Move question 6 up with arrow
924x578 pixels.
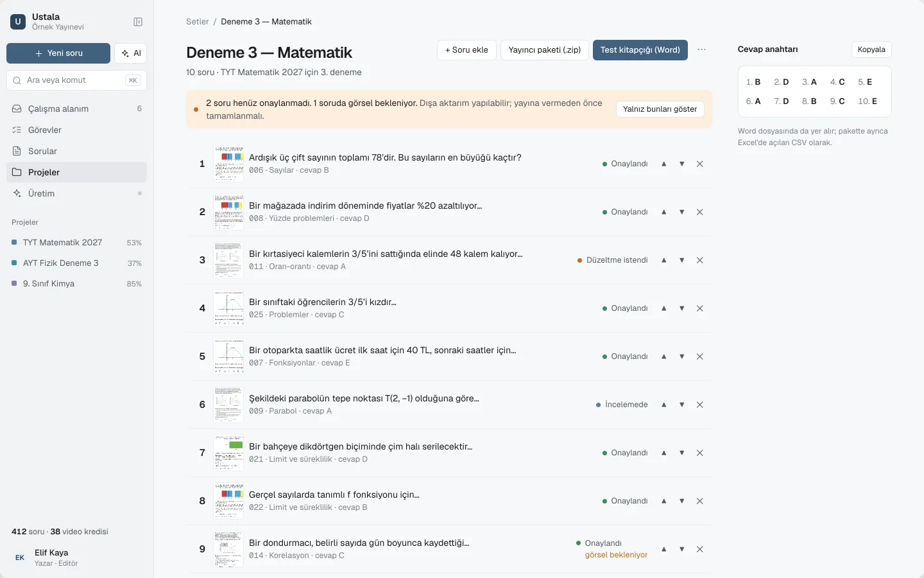[x=664, y=405]
